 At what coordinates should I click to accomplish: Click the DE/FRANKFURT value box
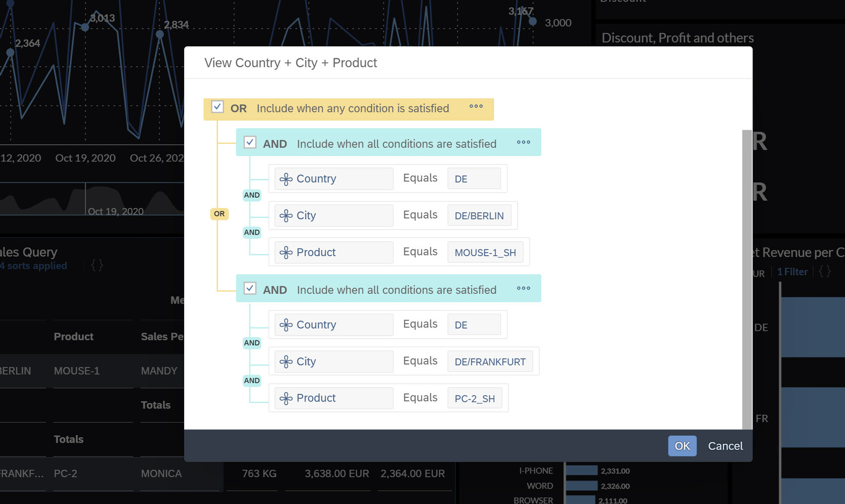click(490, 361)
